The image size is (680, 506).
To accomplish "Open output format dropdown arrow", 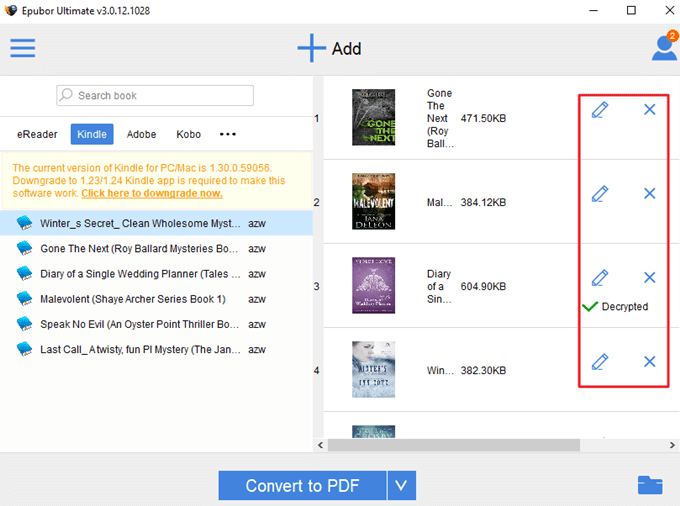I will coord(402,485).
